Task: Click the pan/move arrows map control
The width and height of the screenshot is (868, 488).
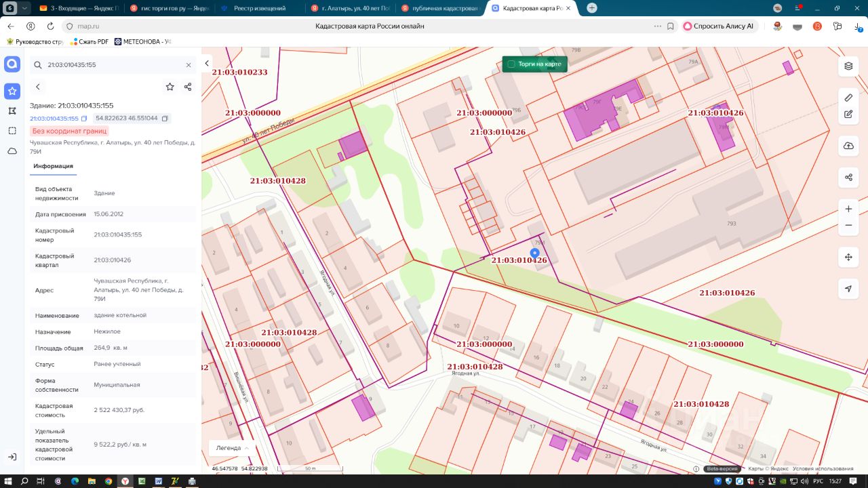Action: coord(848,257)
